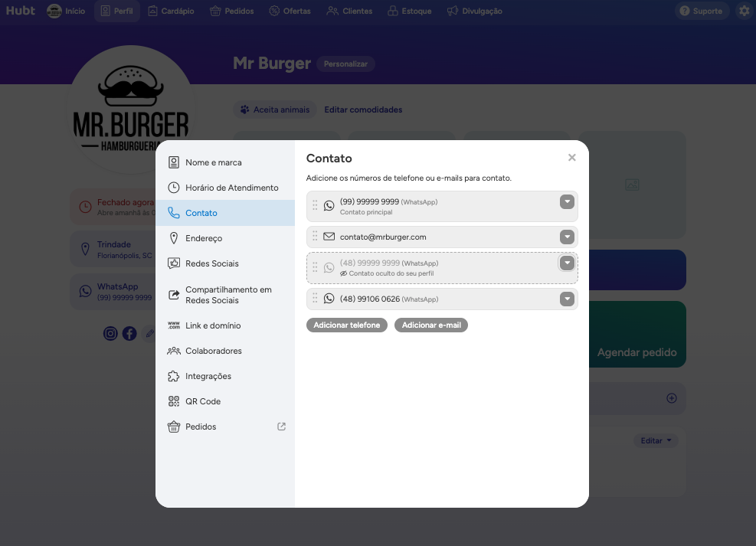Click the image placeholder icon in background
The height and width of the screenshot is (546, 756).
click(x=632, y=185)
